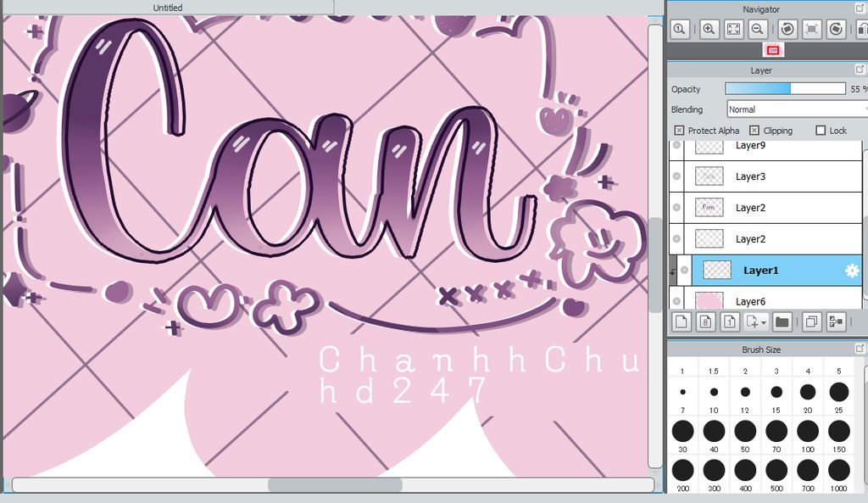Hide the Layer2 with the 'Can' thumbnail
This screenshot has width=868, height=503.
point(676,207)
